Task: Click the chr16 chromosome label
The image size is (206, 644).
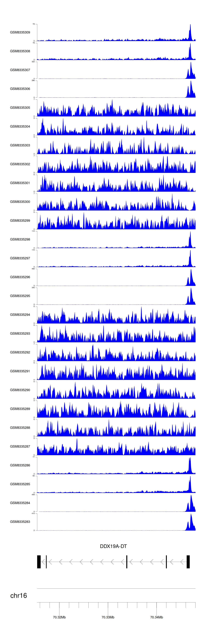Action: pyautogui.click(x=19, y=596)
